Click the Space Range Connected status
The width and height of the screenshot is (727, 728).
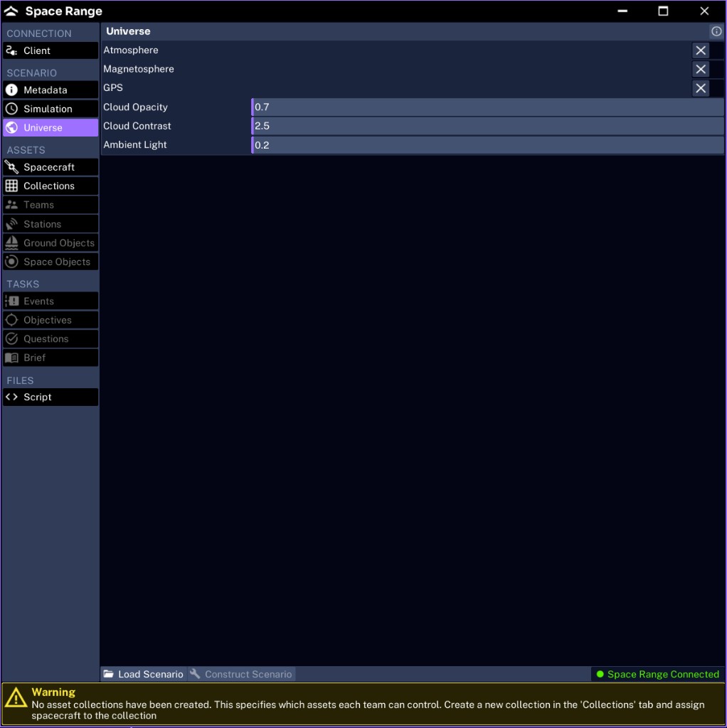[657, 674]
